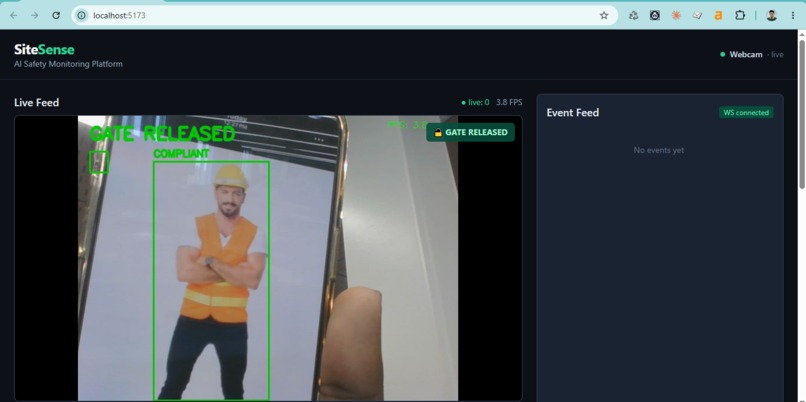Open the orange burst extension icon
The image size is (806, 402).
(676, 15)
